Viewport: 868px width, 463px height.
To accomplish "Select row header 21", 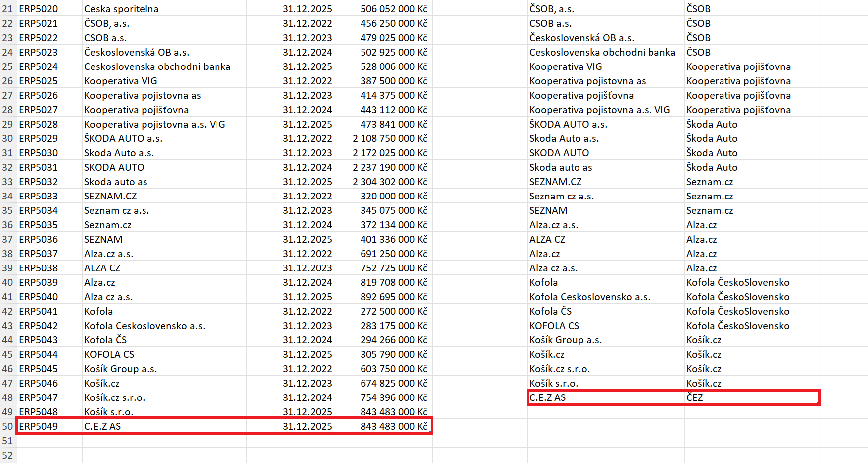I will pyautogui.click(x=8, y=9).
